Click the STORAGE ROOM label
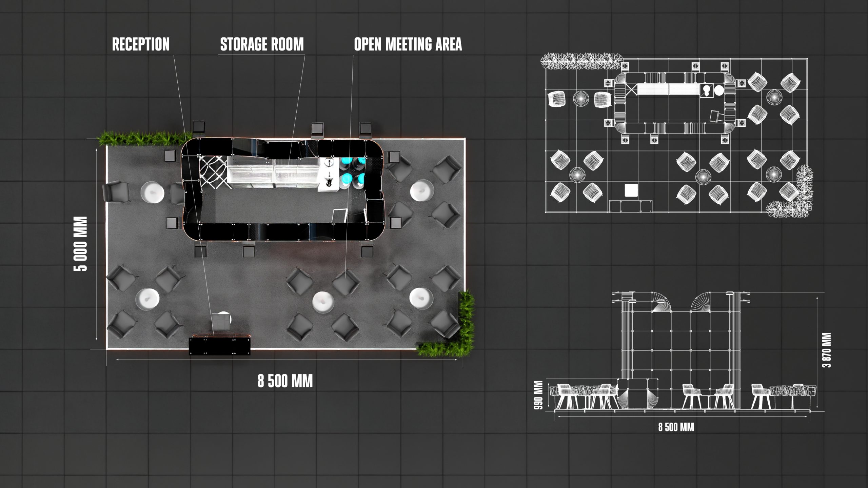 tap(262, 44)
